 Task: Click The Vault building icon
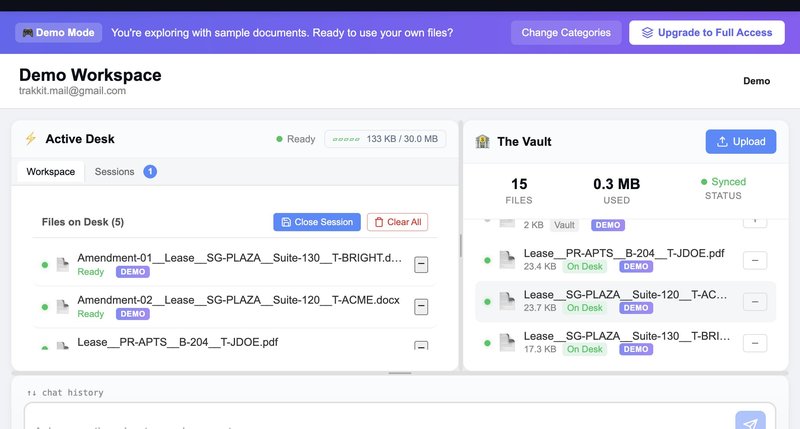[x=482, y=141]
